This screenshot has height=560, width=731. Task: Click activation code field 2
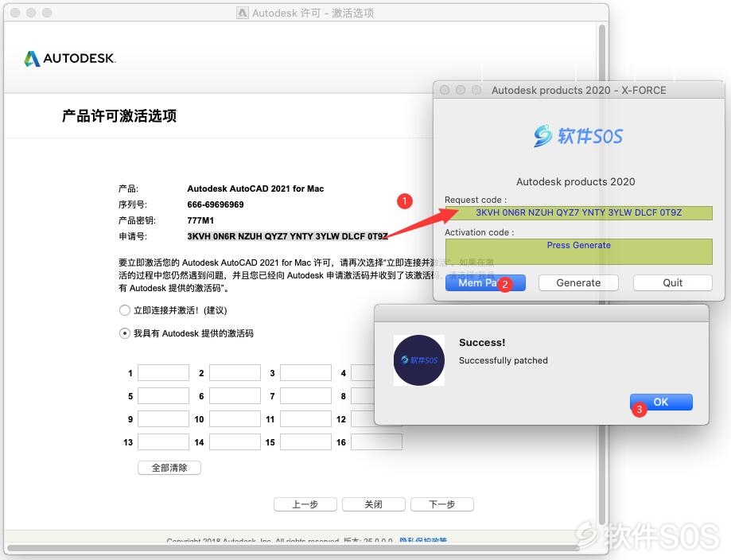[235, 373]
